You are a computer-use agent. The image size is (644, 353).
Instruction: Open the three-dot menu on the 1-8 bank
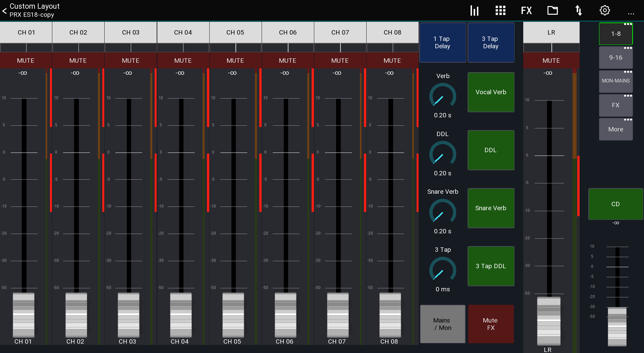click(x=628, y=24)
